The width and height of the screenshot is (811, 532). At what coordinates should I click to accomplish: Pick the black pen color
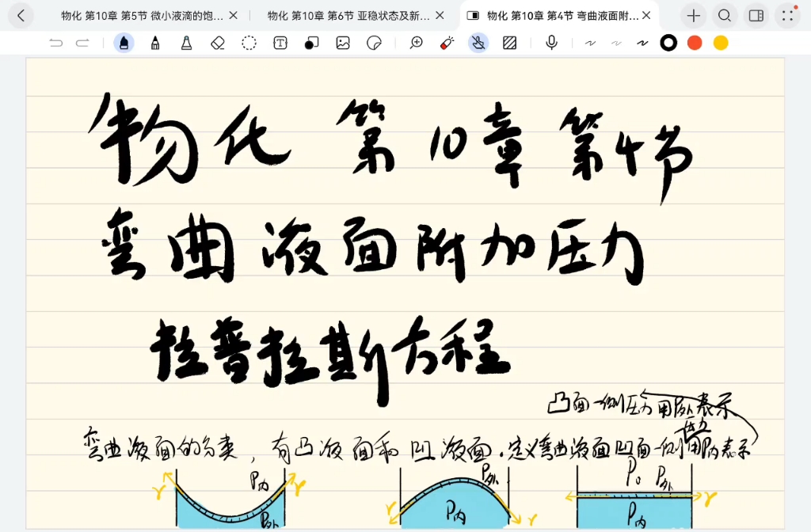tap(668, 43)
